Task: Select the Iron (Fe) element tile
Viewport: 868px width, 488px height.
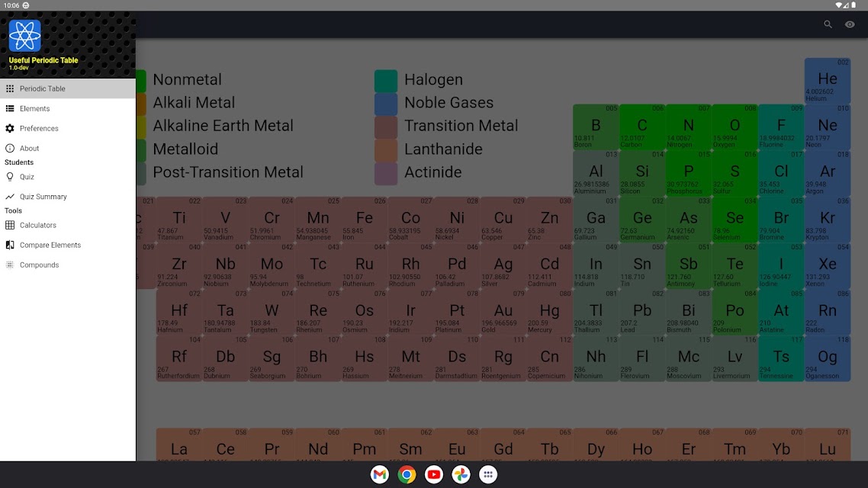Action: (x=365, y=219)
